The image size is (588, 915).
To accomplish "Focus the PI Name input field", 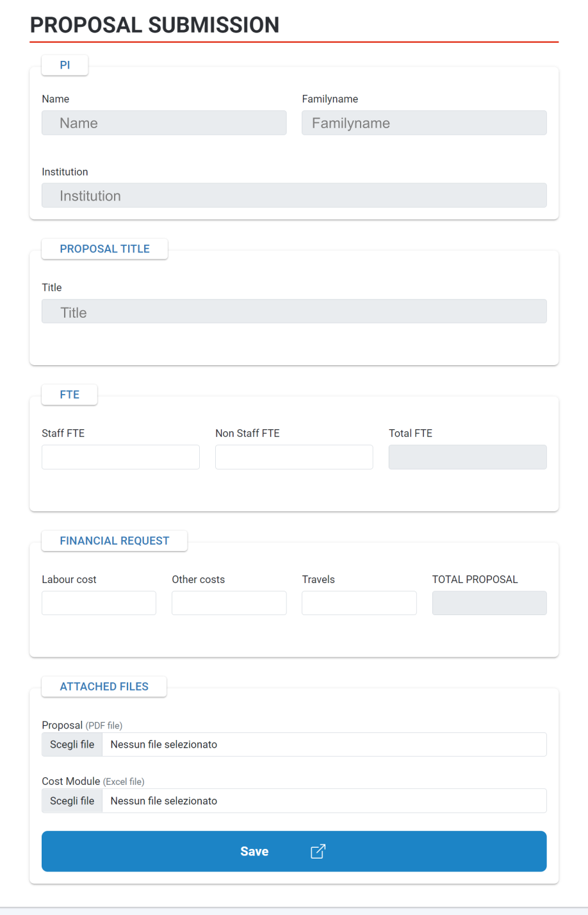I will point(164,123).
